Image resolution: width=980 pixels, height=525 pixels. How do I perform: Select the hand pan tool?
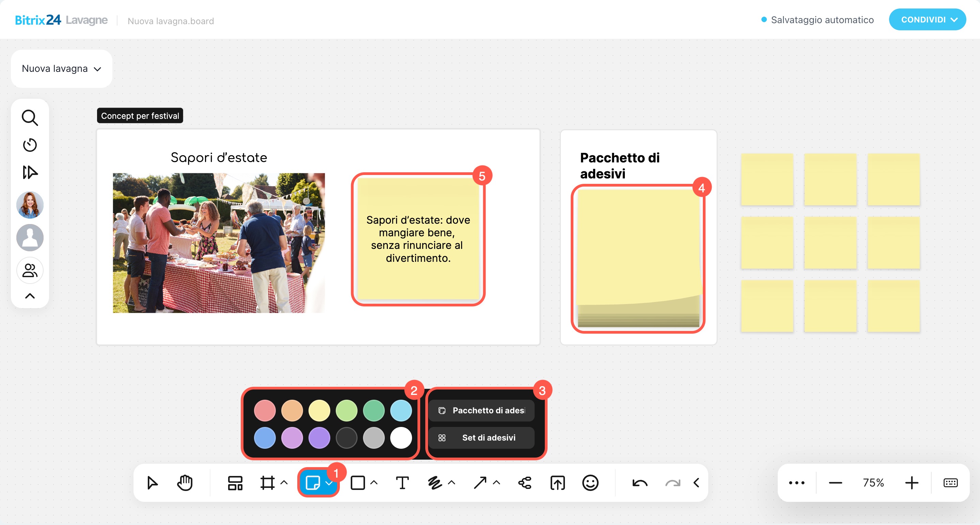pyautogui.click(x=185, y=483)
